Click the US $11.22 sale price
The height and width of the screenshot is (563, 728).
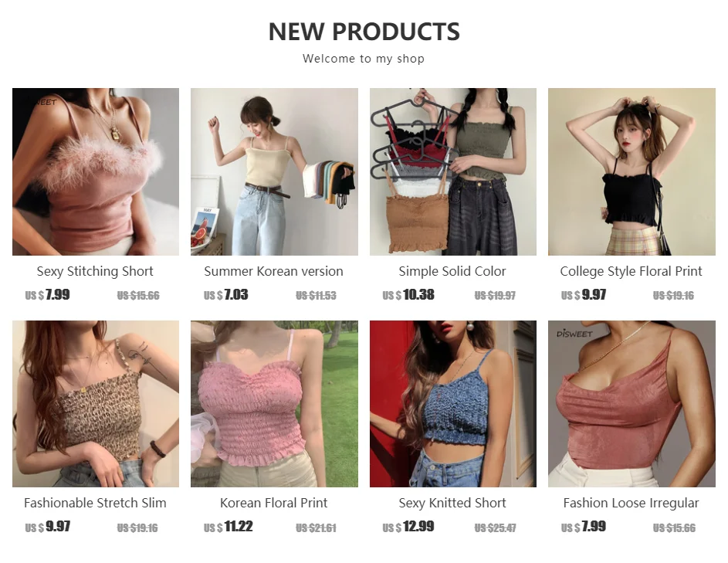[229, 527]
